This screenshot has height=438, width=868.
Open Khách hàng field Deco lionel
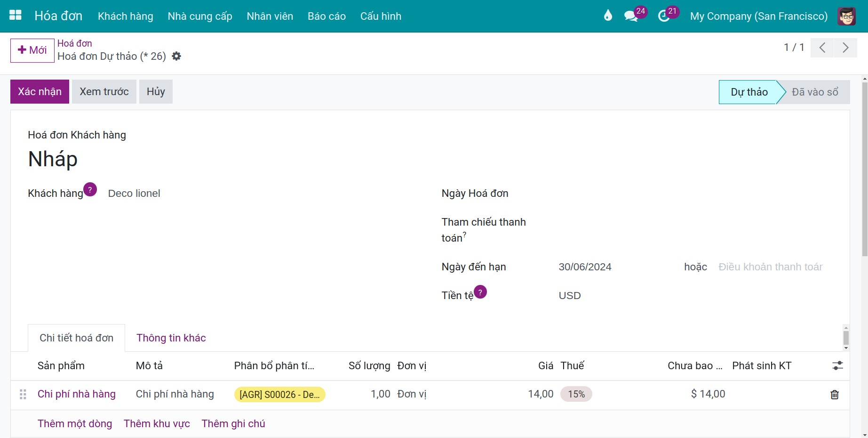pos(134,193)
